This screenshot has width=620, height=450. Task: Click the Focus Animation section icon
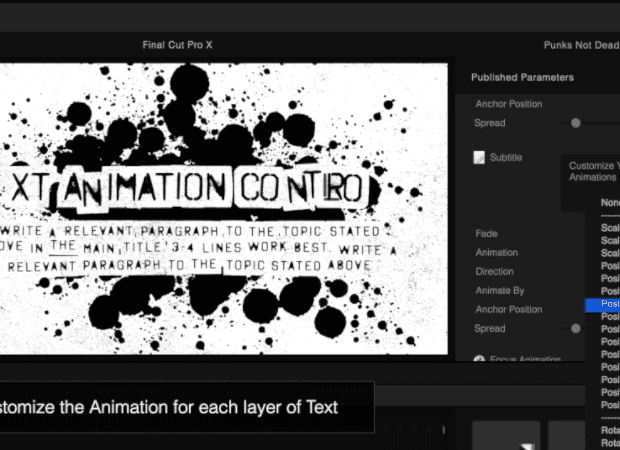point(479,359)
